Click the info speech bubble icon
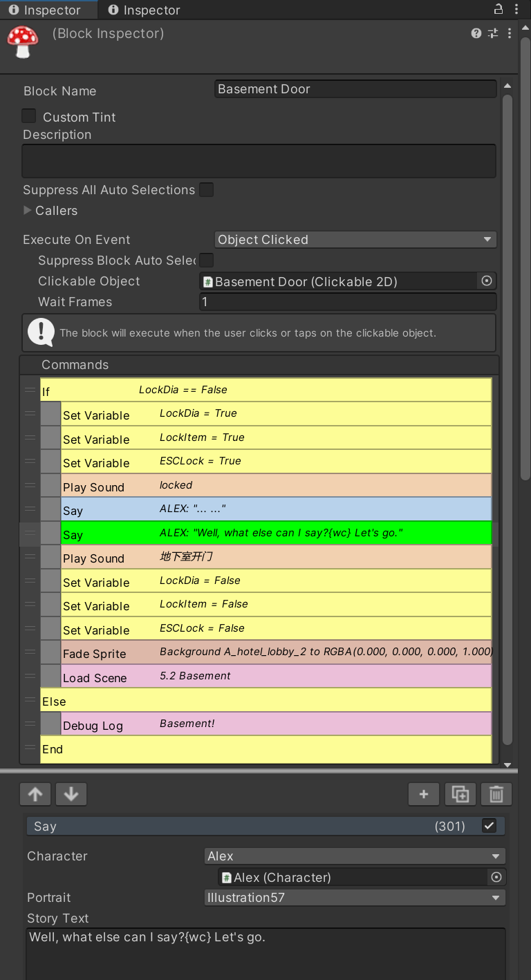The width and height of the screenshot is (531, 980). (41, 332)
